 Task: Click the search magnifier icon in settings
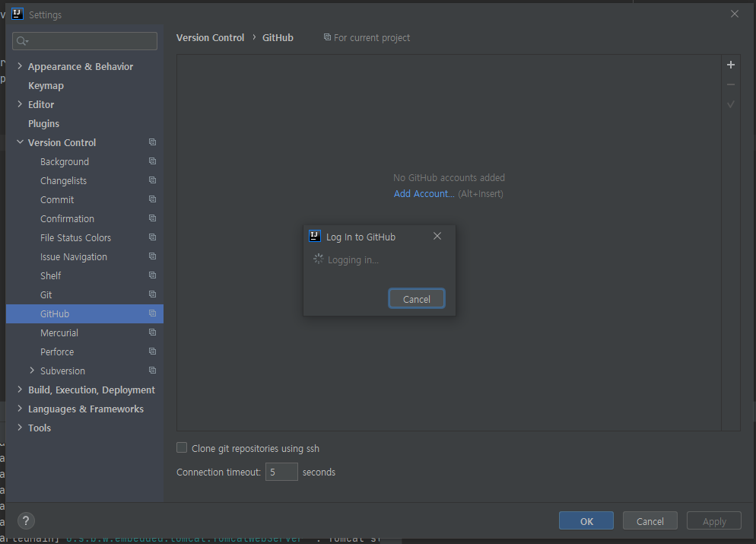coord(22,41)
